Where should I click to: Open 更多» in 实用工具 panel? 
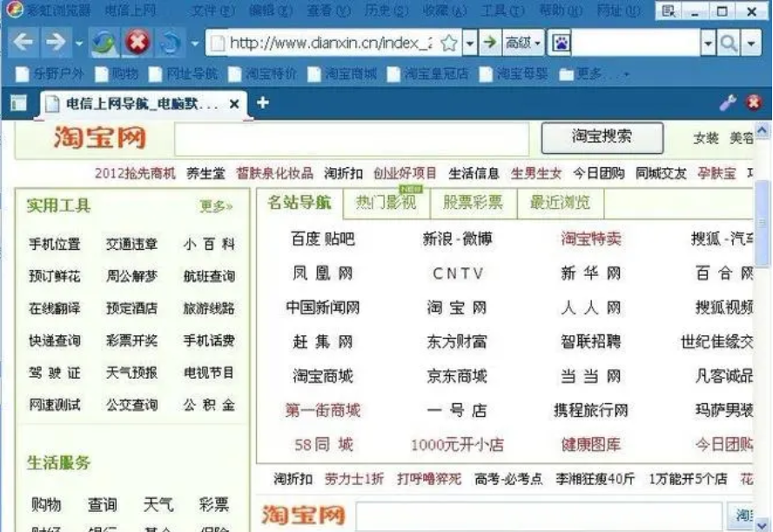[216, 206]
